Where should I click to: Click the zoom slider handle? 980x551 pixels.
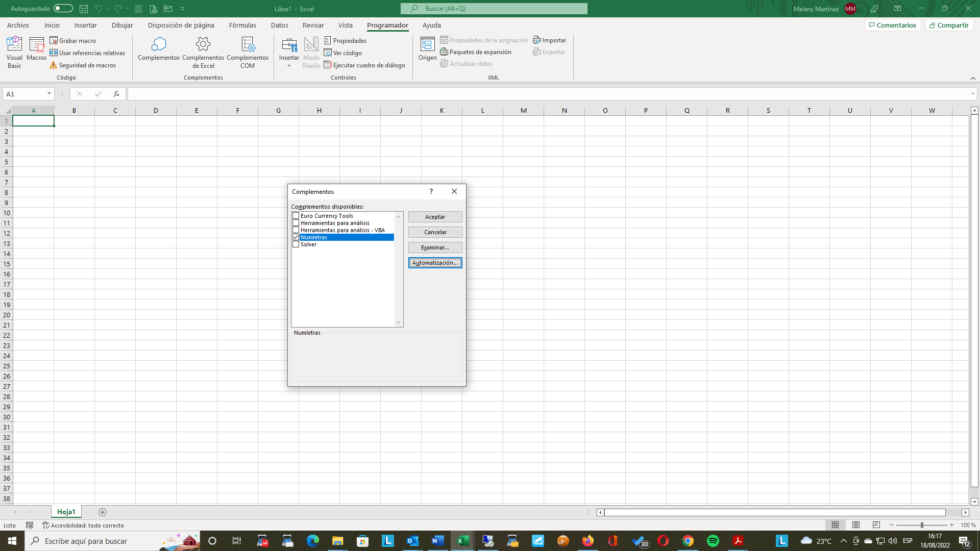pyautogui.click(x=922, y=525)
